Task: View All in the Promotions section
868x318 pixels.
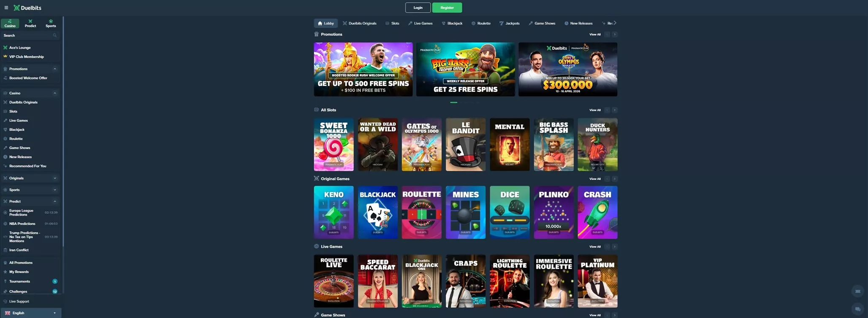Action: pyautogui.click(x=595, y=35)
